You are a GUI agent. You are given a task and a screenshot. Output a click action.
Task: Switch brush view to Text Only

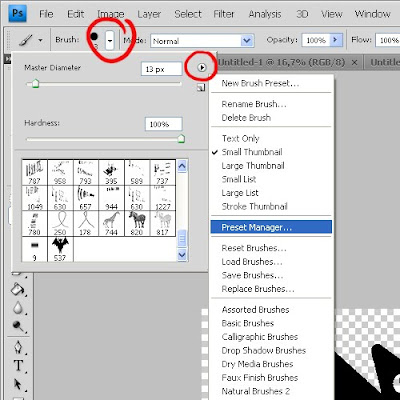(x=271, y=138)
